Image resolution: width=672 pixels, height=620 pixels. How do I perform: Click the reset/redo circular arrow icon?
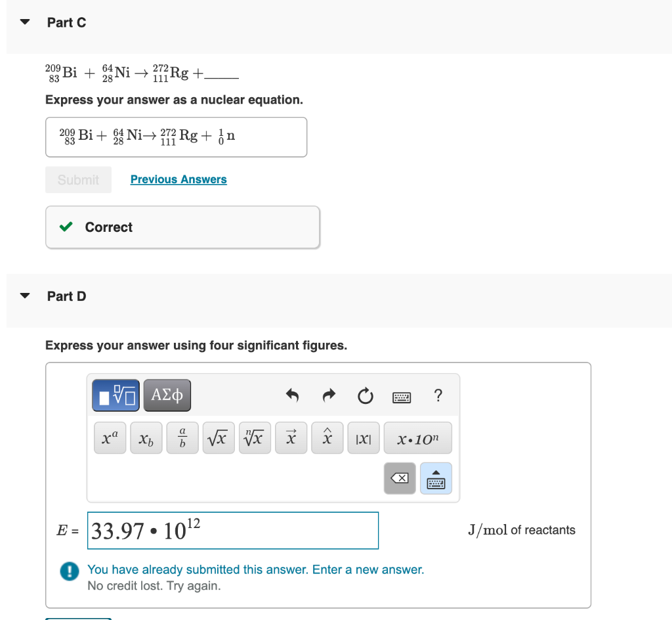click(366, 395)
